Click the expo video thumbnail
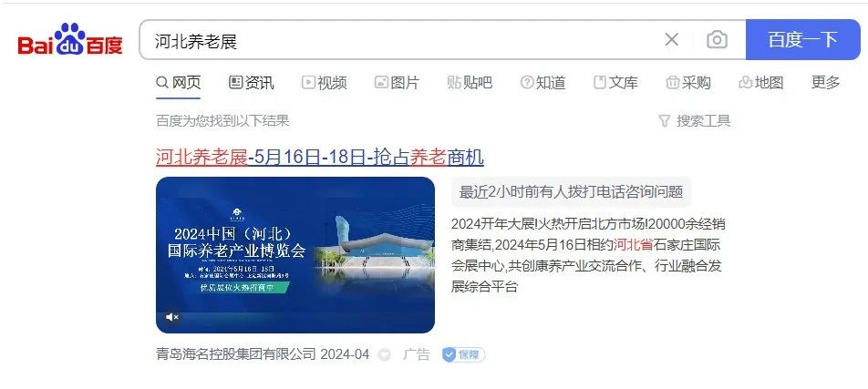868x389 pixels. coord(295,255)
